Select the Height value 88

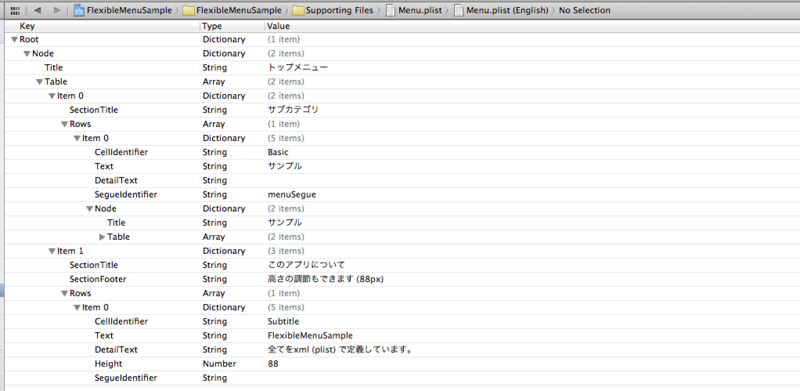[273, 364]
